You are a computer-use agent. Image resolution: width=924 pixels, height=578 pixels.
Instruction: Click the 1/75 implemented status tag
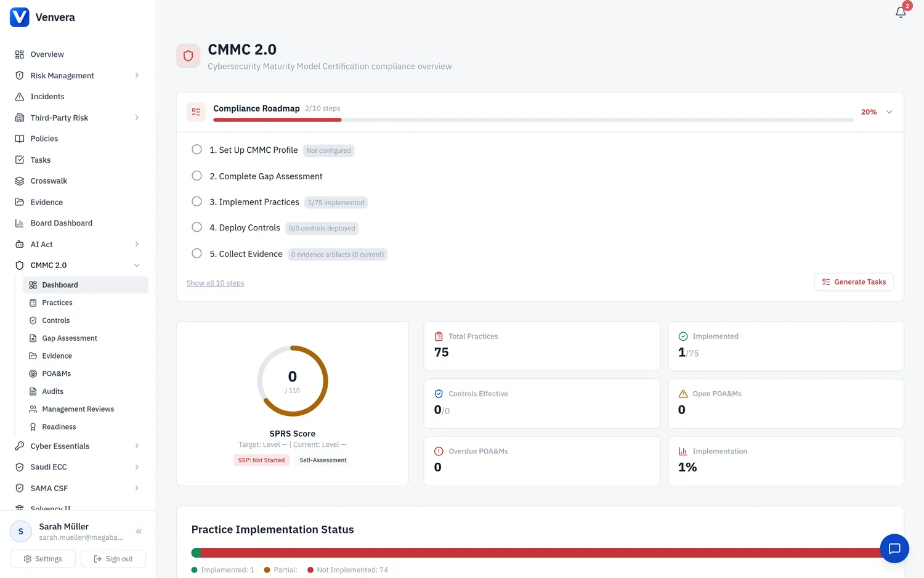tap(336, 203)
